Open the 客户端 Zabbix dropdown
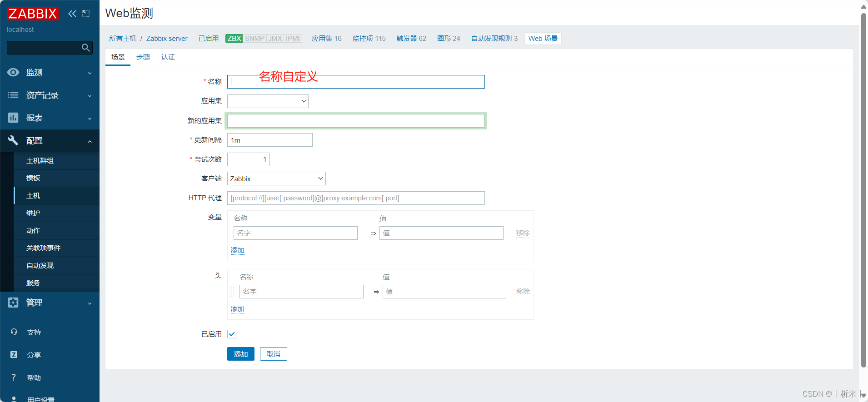This screenshot has height=402, width=868. [x=276, y=179]
